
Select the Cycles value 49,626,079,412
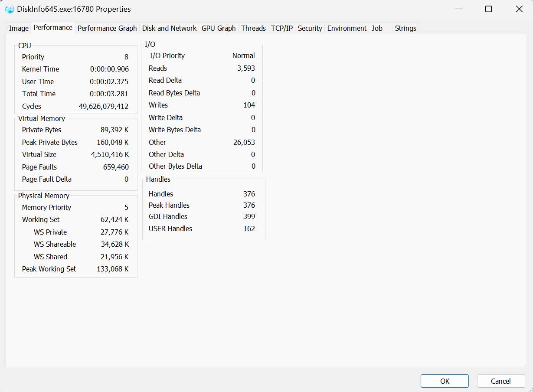(104, 106)
